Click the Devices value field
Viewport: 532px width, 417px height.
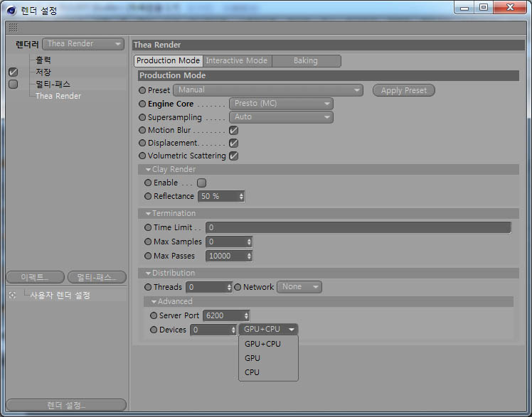[x=211, y=330]
